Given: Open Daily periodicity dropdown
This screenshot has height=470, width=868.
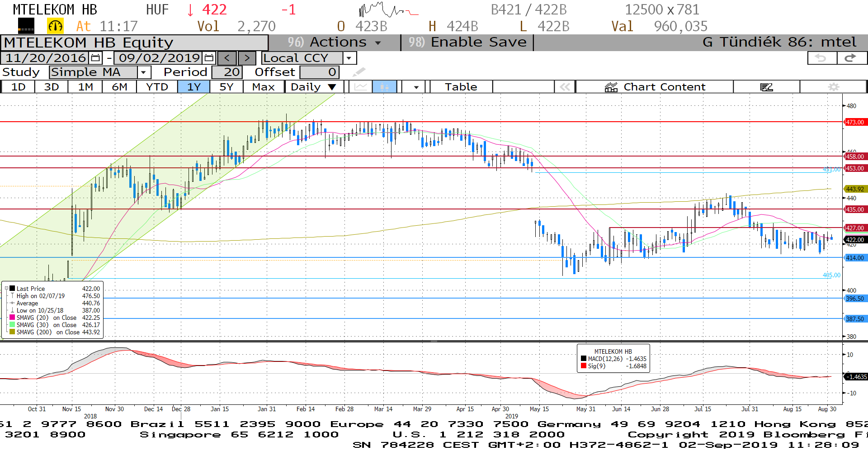Looking at the screenshot, I should pos(314,87).
